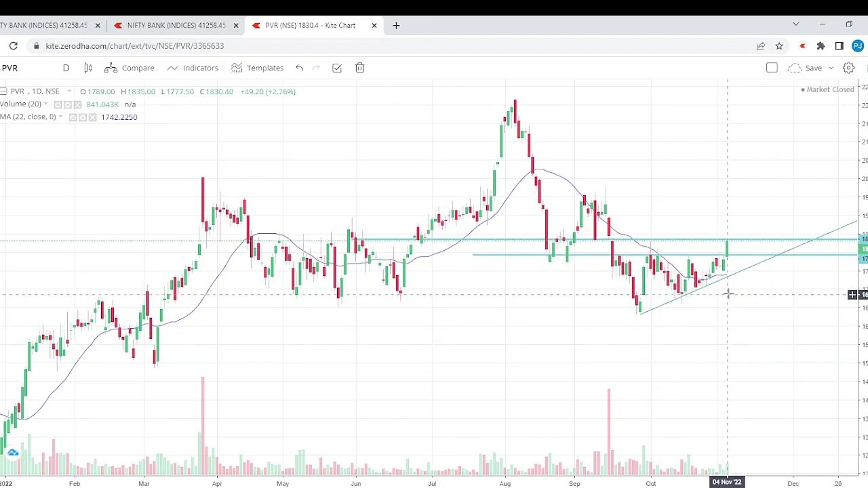Click the checkbox-style toolbar icon

337,68
